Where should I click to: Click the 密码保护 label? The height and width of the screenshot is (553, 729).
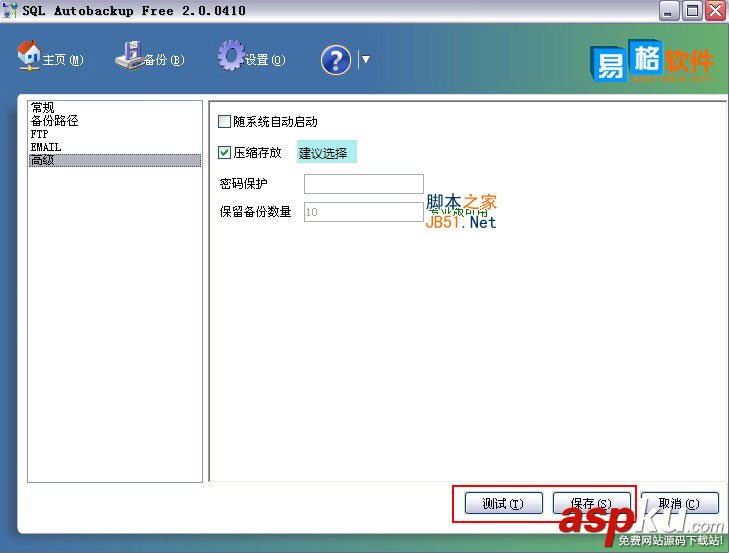tap(243, 184)
